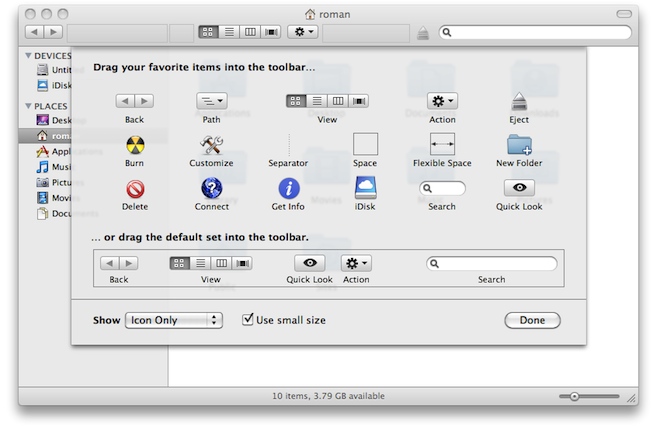The image size is (660, 427).
Task: Open toolbar Action gear menu
Action: point(303,32)
